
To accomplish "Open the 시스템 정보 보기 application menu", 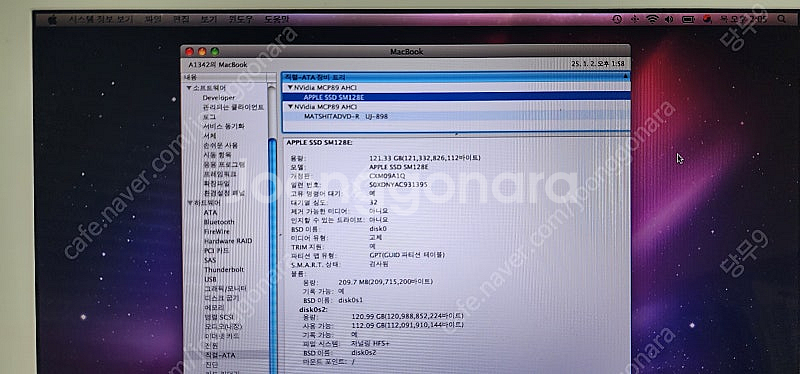I will coord(101,19).
